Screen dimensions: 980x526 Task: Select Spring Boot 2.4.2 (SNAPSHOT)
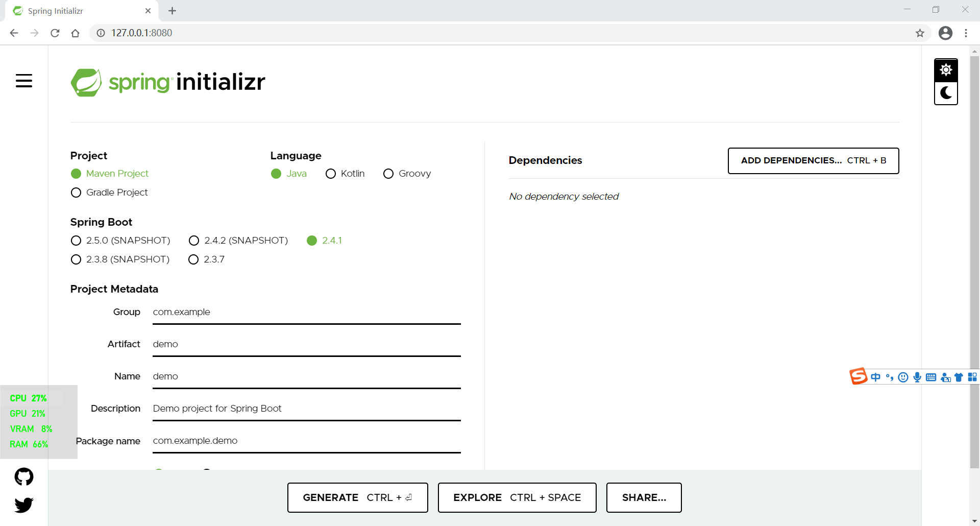coord(238,241)
